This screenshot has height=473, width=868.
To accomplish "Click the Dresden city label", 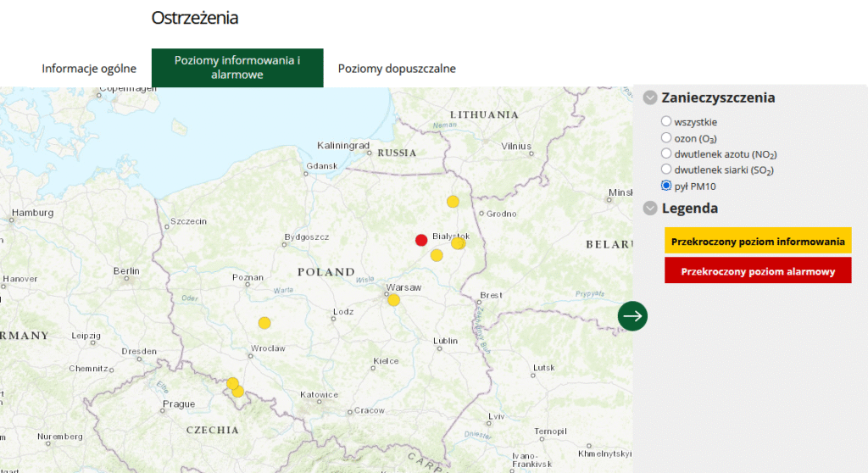I will pos(139,351).
